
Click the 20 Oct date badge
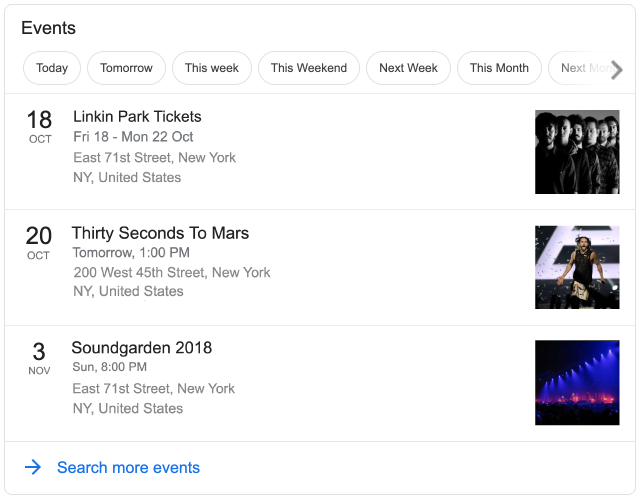pyautogui.click(x=39, y=243)
